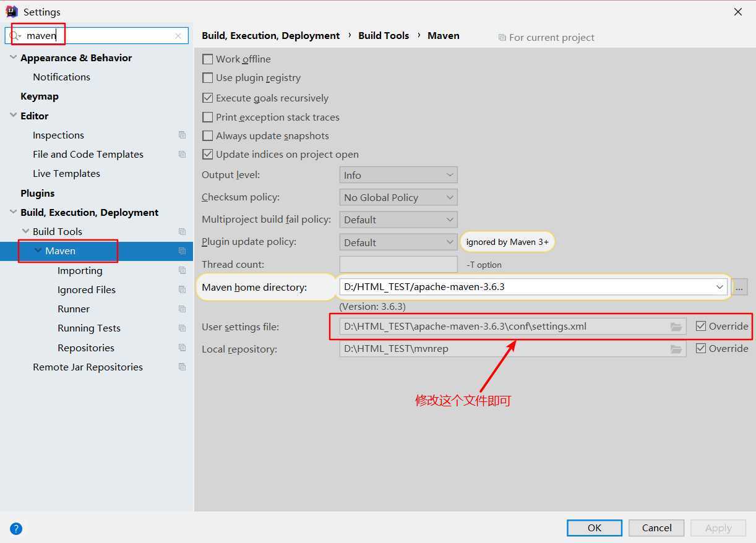Open the Output level dropdown
Screen dimensions: 756x543
coord(398,175)
